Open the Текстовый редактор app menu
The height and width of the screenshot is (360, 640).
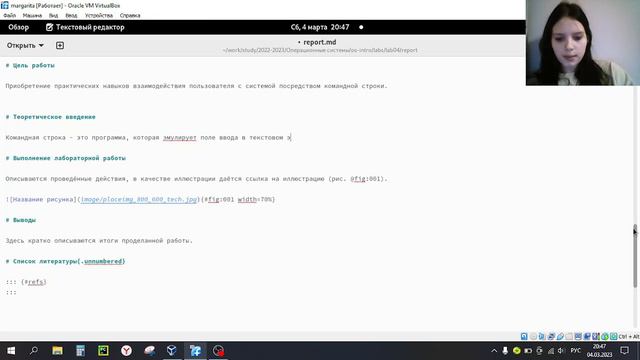85,27
